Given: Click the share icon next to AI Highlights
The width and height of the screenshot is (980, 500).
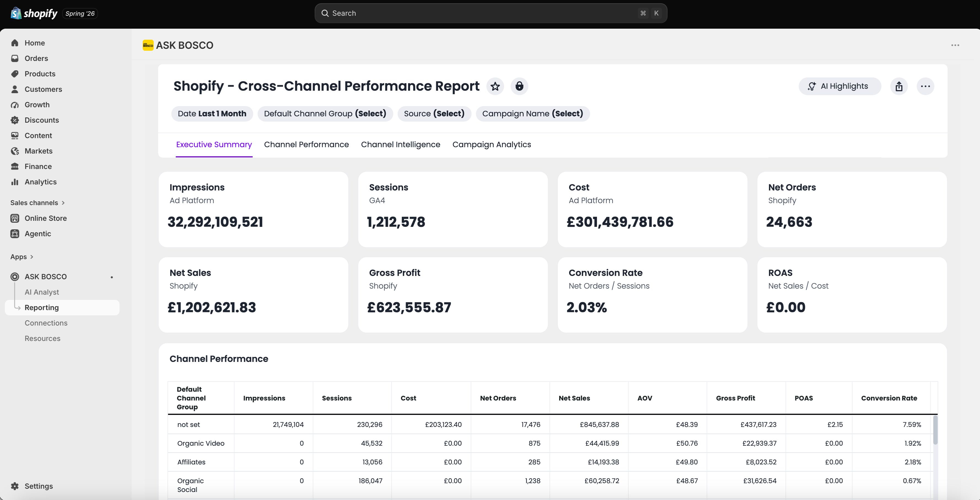Looking at the screenshot, I should (899, 86).
